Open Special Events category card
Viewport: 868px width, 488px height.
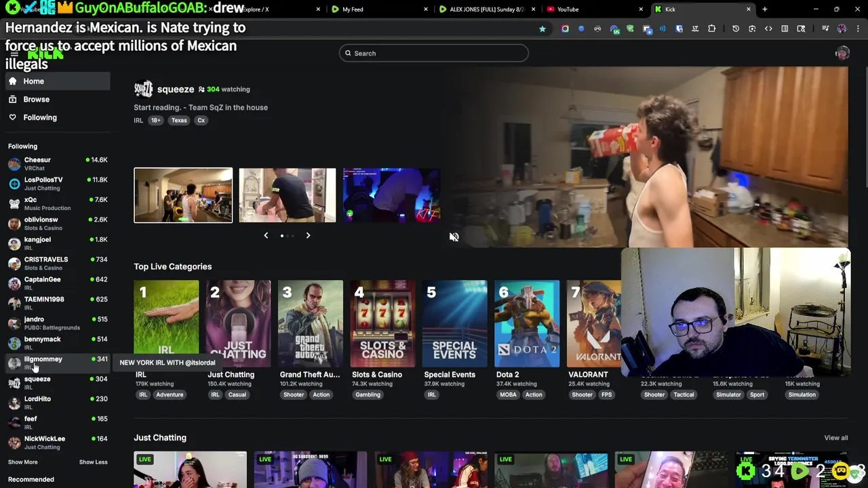pos(454,323)
